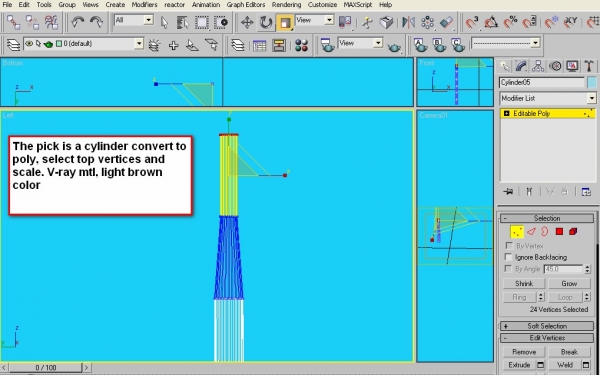Screen dimensions: 600x375
Task: Open Schematic View icon
Action: [279, 46]
